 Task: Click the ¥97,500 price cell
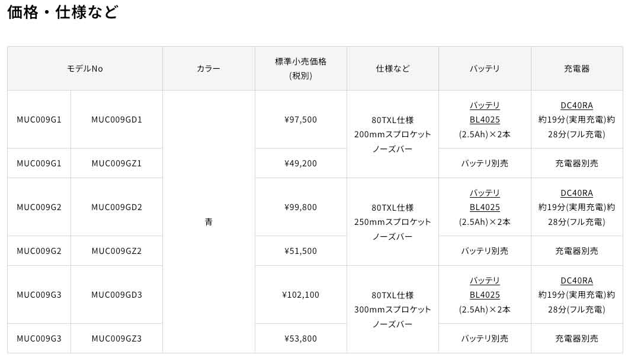coord(300,120)
